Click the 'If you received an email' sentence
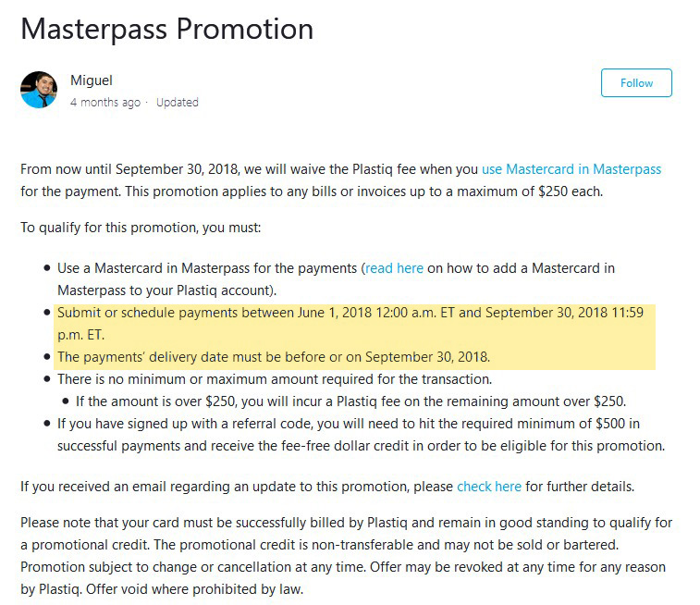The height and width of the screenshot is (605, 700). 327,487
